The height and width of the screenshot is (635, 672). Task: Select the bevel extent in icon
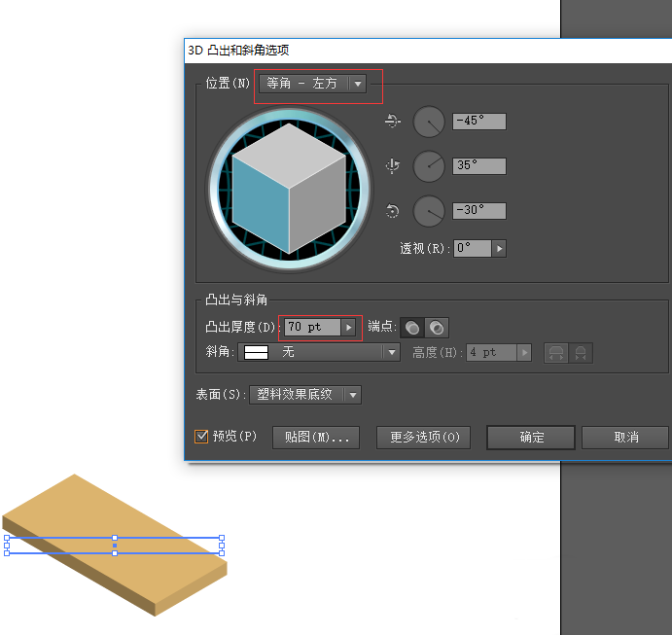tap(581, 353)
